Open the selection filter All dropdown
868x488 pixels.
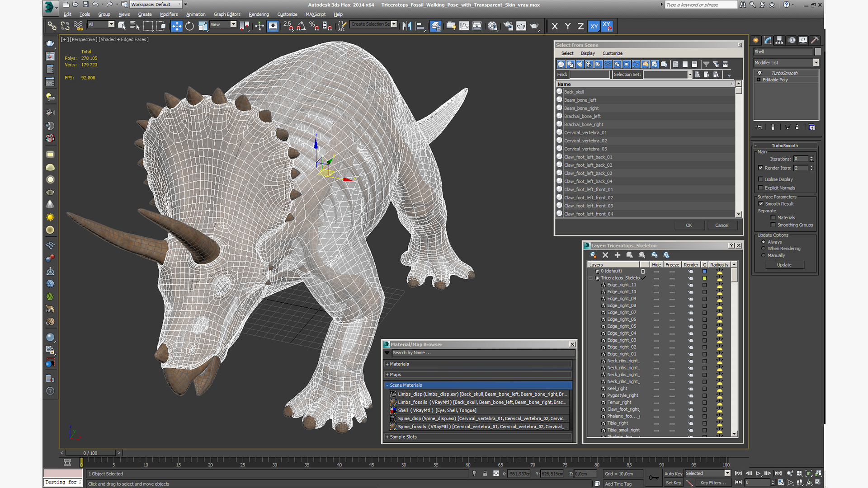101,24
